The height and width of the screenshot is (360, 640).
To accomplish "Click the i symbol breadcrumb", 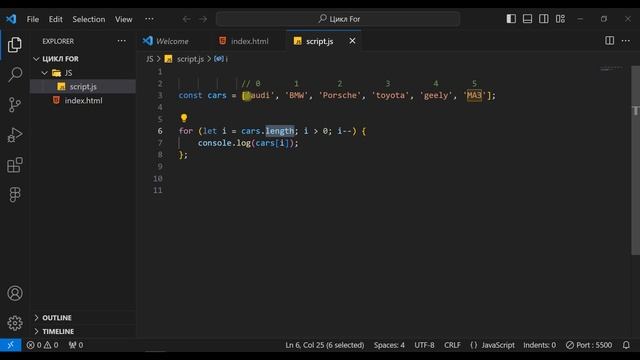I will [x=221, y=59].
